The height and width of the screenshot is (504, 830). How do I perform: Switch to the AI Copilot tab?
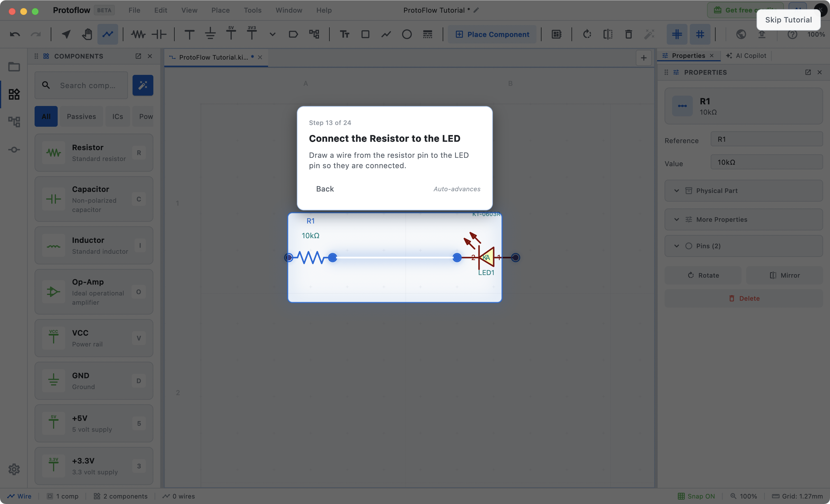[x=746, y=56]
